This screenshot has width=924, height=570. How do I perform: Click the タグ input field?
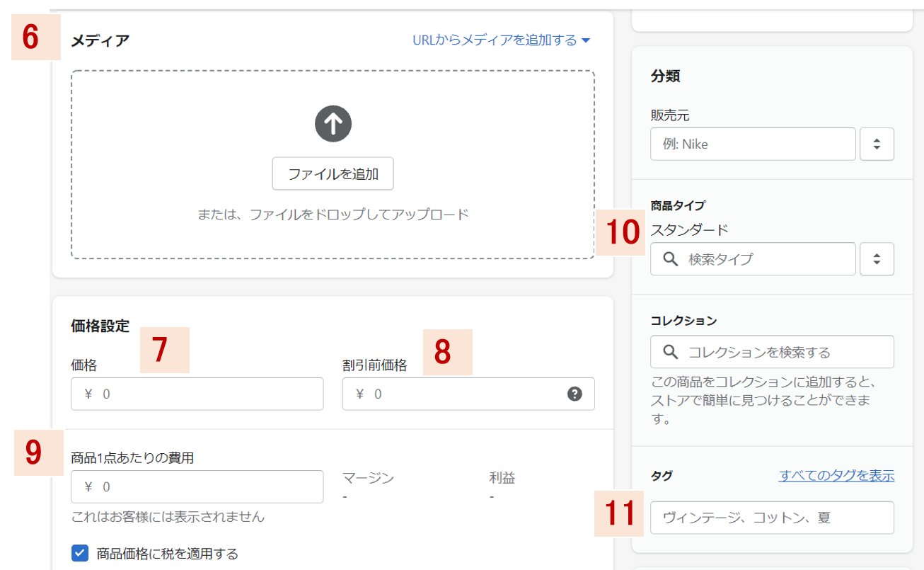point(772,518)
